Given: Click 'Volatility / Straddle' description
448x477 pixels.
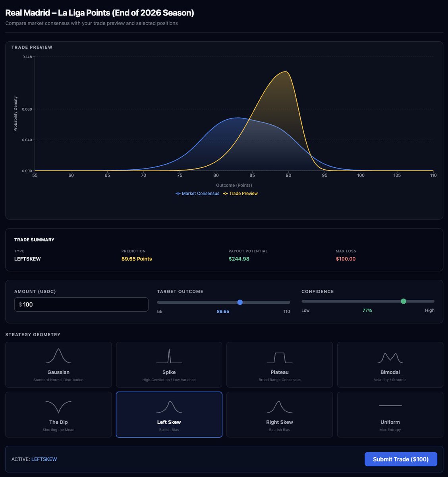Looking at the screenshot, I should click(390, 380).
